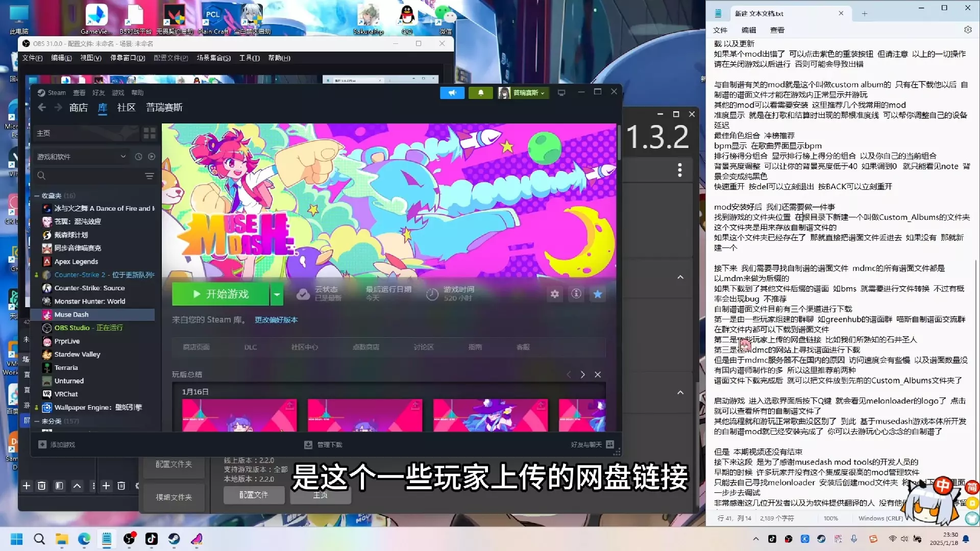Click Steam Big Picture mode icon
This screenshot has height=551, width=980.
(x=561, y=93)
